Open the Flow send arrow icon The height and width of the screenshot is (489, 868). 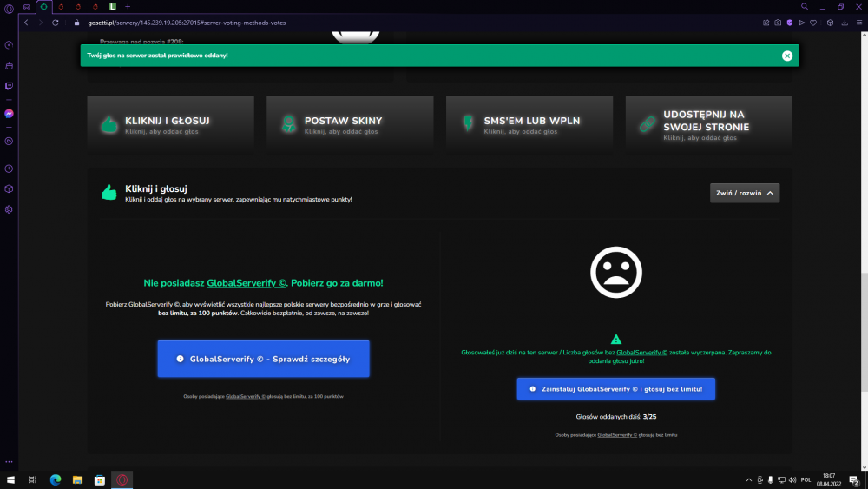point(801,23)
